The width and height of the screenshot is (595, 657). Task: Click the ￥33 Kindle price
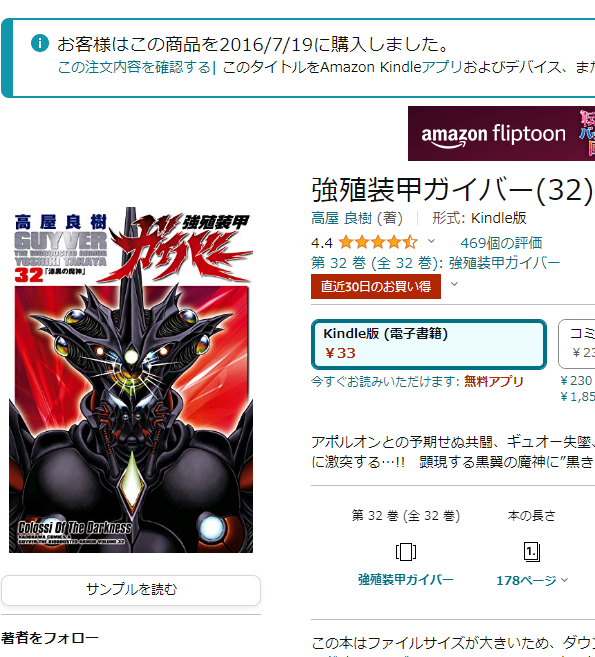point(340,353)
